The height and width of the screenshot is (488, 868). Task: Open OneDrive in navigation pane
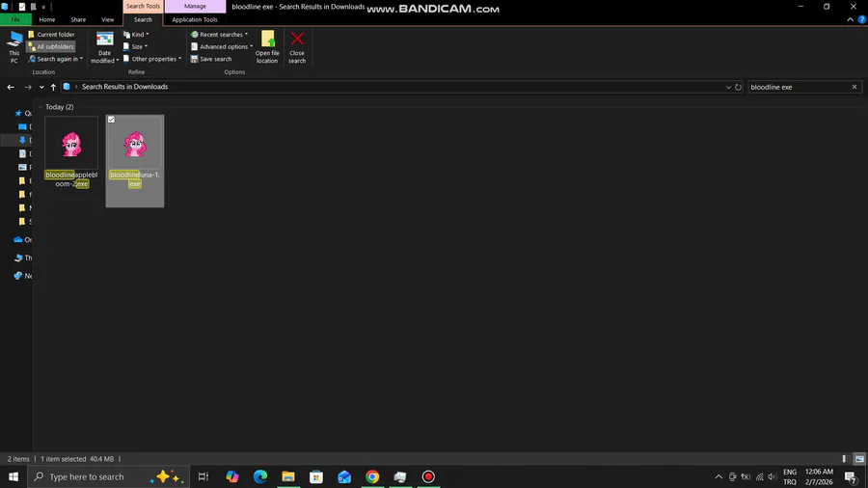coord(22,239)
